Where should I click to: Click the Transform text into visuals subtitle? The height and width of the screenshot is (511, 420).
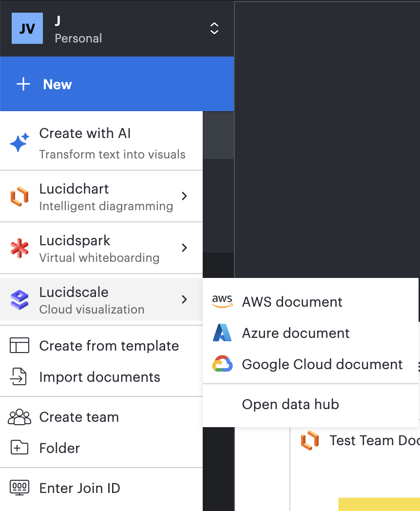click(113, 154)
